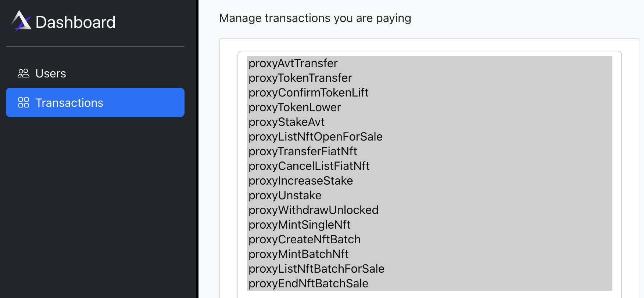
Task: Choose proxyUnstake transaction type
Action: click(285, 195)
